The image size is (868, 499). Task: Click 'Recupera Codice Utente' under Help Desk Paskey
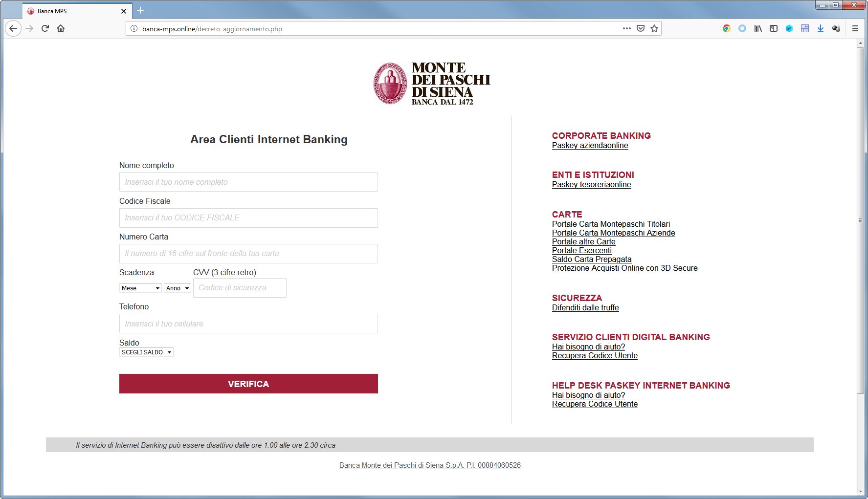[x=595, y=404]
